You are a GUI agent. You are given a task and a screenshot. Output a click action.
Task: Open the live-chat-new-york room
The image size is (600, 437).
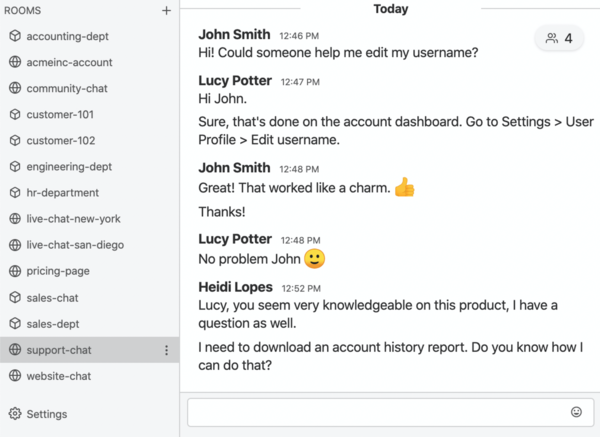tap(73, 218)
